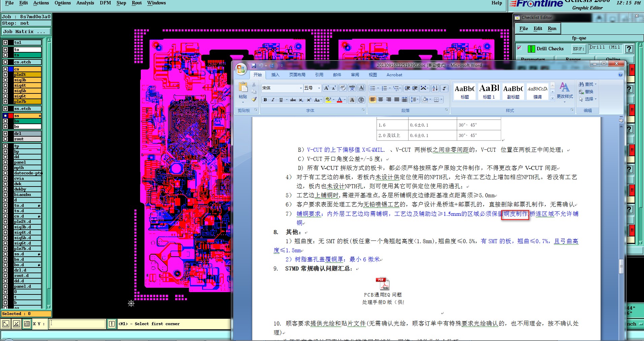Viewport: 644px width, 341px height.
Task: Toggle checkbox for layer rout
Action: click(5, 139)
